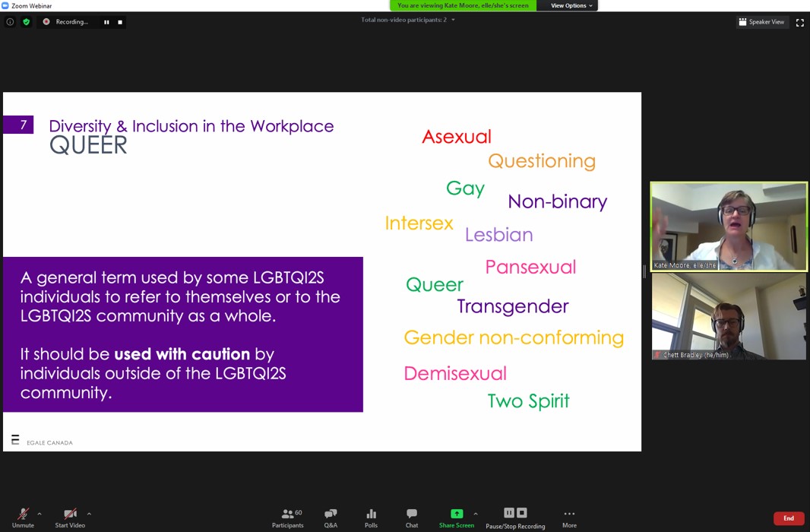Click the word Two Spirit on the slide
The image size is (810, 532).
tap(528, 401)
